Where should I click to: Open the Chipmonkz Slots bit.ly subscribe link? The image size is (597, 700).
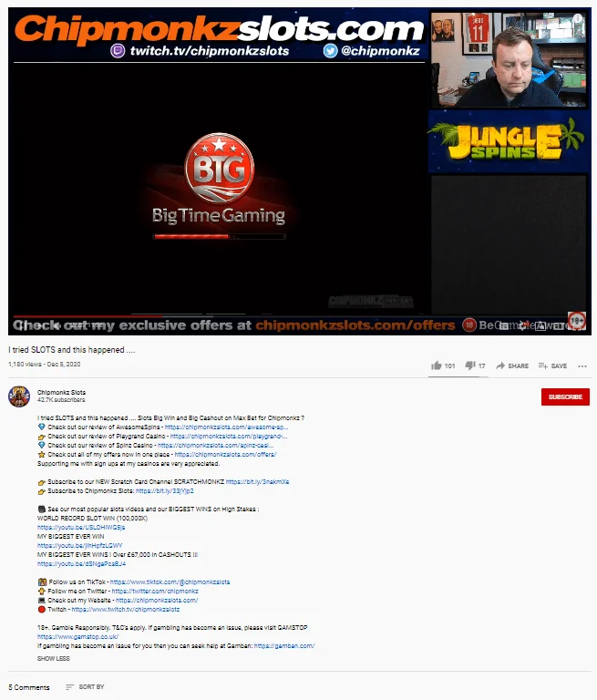[164, 491]
